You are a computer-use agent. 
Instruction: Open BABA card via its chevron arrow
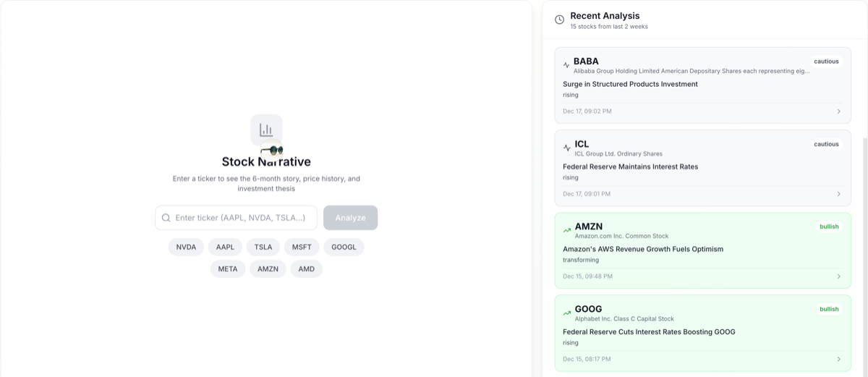(838, 111)
